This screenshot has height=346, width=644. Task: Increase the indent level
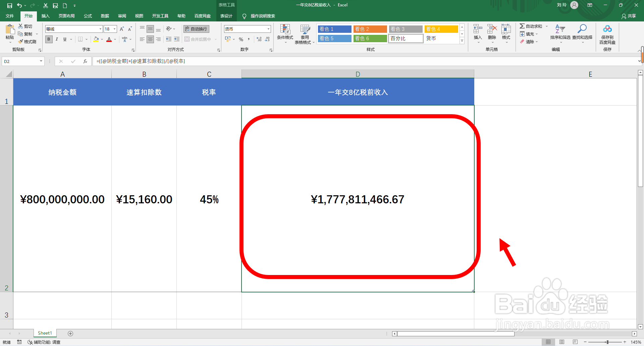177,39
